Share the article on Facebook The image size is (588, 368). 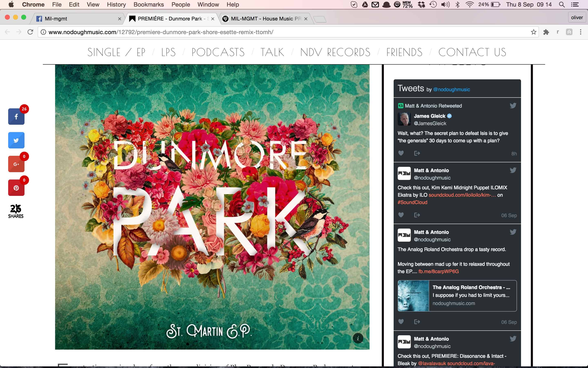(x=16, y=117)
